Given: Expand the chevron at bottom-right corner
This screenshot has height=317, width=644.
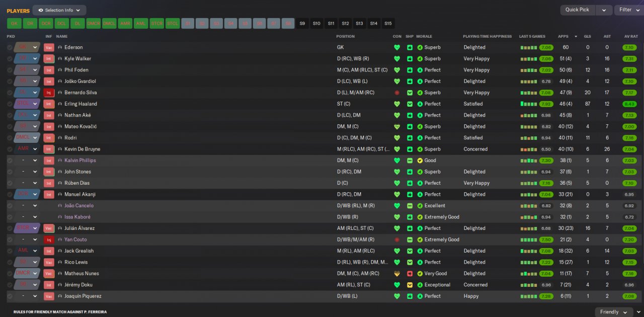Looking at the screenshot, I should (x=638, y=312).
